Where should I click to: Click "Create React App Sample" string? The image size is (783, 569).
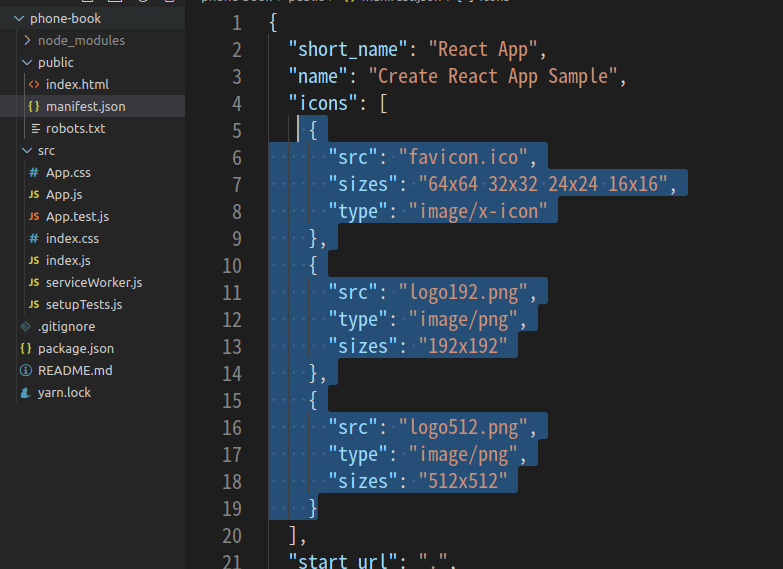493,77
